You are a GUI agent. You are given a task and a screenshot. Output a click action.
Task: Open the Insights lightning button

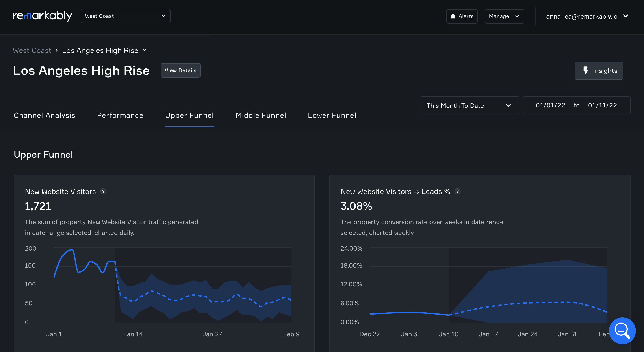[599, 70]
